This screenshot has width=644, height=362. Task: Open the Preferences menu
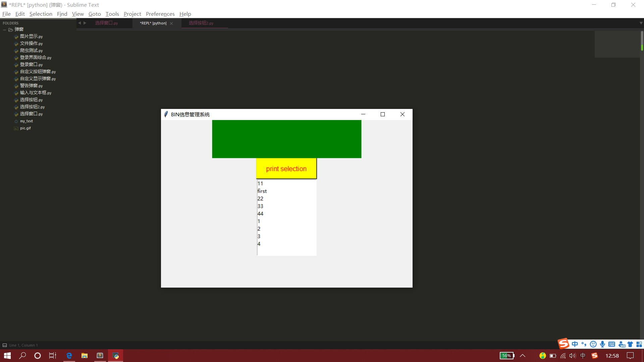pyautogui.click(x=160, y=14)
